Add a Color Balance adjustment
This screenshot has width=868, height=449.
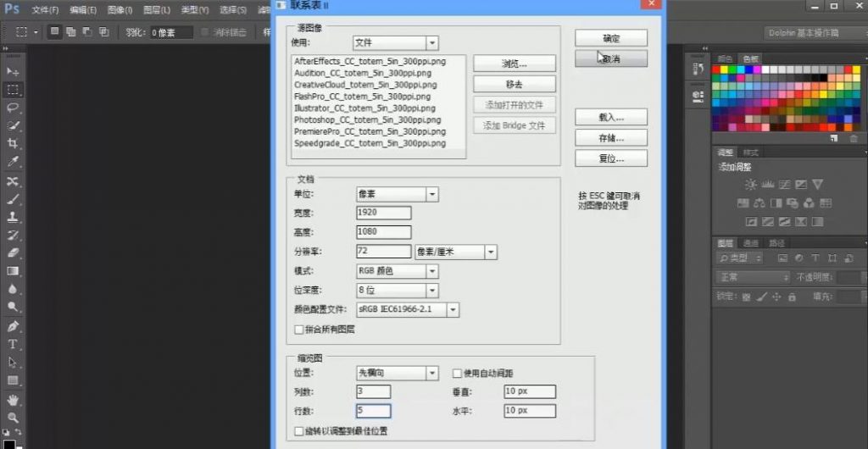(759, 203)
